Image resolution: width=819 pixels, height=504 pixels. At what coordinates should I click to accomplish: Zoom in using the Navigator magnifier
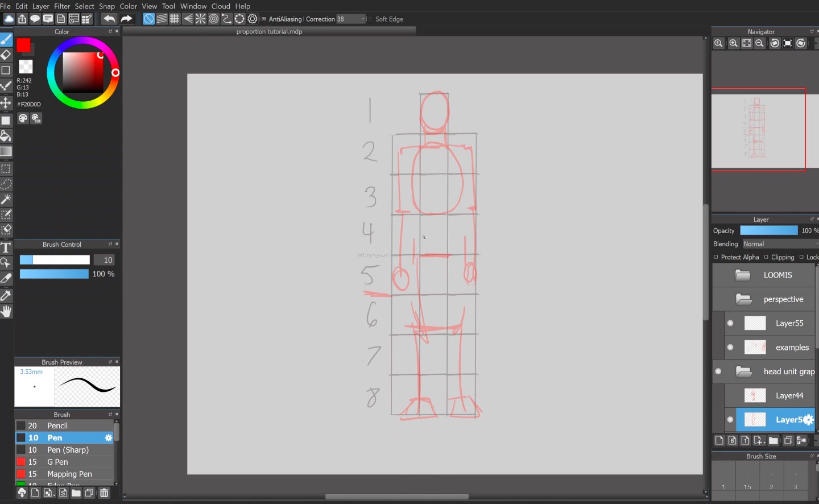coord(734,43)
